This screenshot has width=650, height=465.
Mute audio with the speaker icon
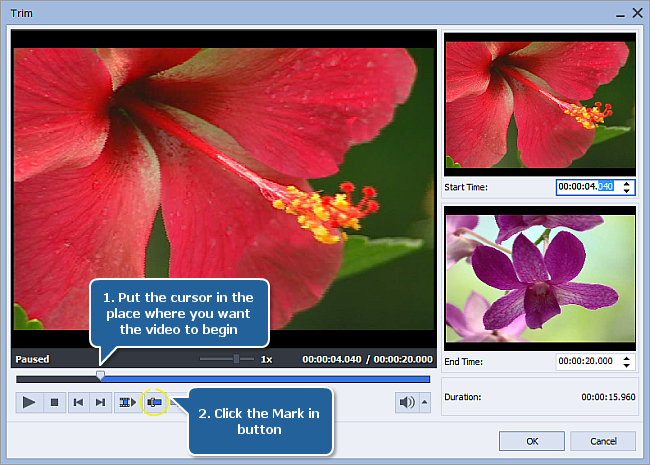tap(407, 402)
